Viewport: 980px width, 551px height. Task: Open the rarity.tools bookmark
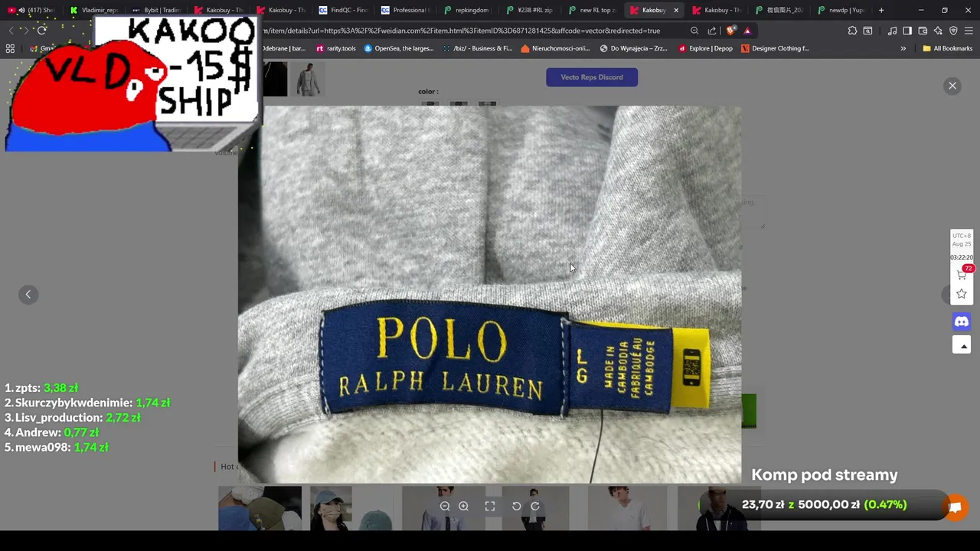point(335,48)
